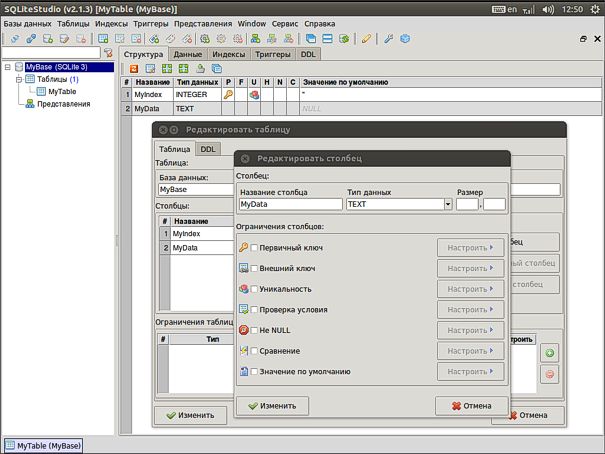Click the cascade windows toolbar icon
This screenshot has height=454, width=605.
pos(311,39)
